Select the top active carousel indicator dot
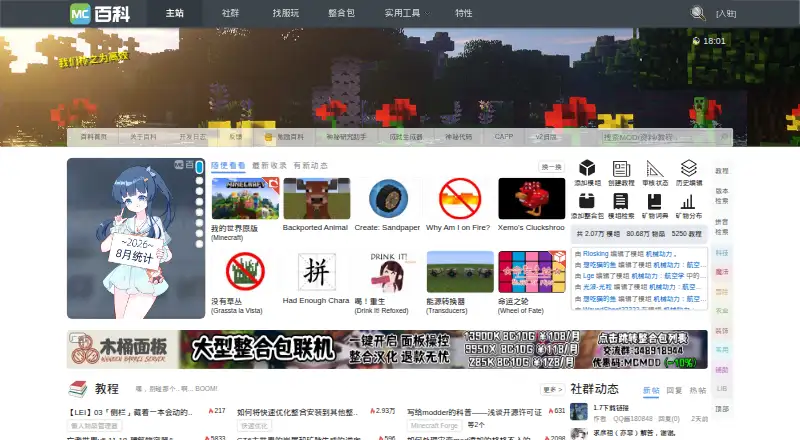 [x=199, y=167]
